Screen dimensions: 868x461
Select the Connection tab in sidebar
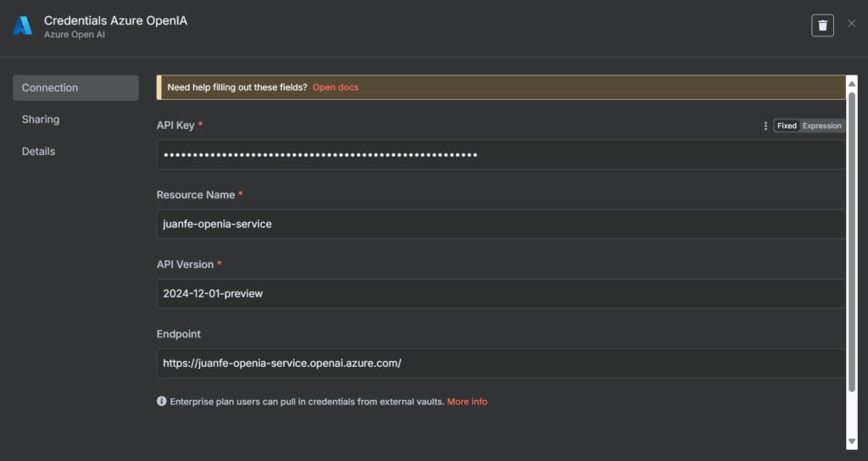75,88
